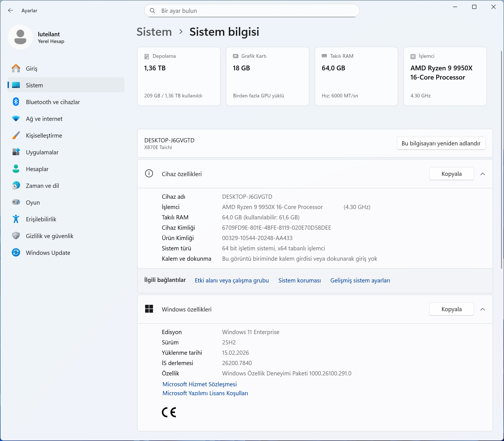Click the Uygulamalar apps icon

(16, 152)
